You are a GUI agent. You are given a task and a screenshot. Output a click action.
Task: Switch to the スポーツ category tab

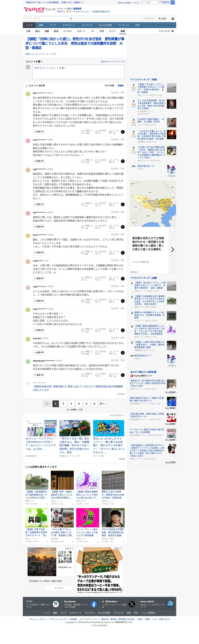point(81,31)
